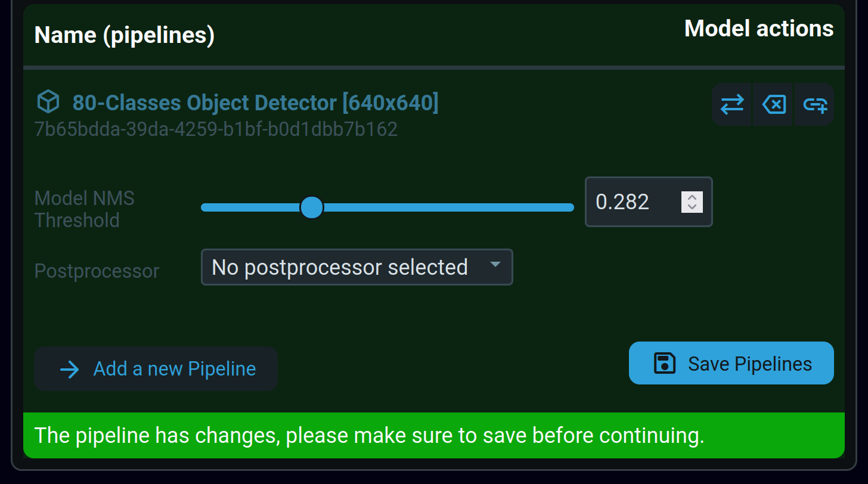The image size is (868, 484).
Task: Click the add link icon
Action: 815,105
